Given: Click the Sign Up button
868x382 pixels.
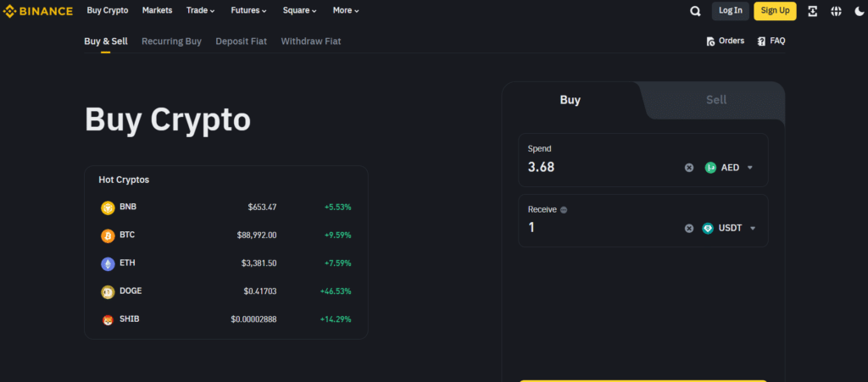Looking at the screenshot, I should 775,10.
